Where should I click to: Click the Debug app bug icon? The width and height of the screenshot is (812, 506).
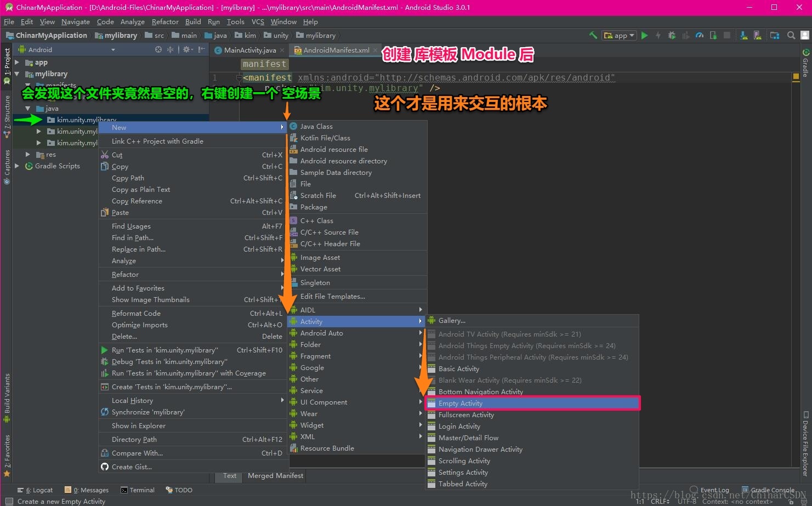[672, 35]
